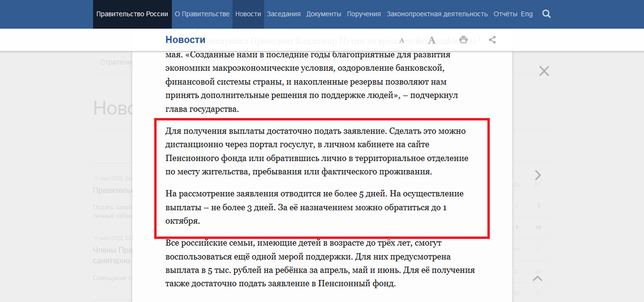
Task: Decrease font size with the small A
Action: tap(401, 40)
